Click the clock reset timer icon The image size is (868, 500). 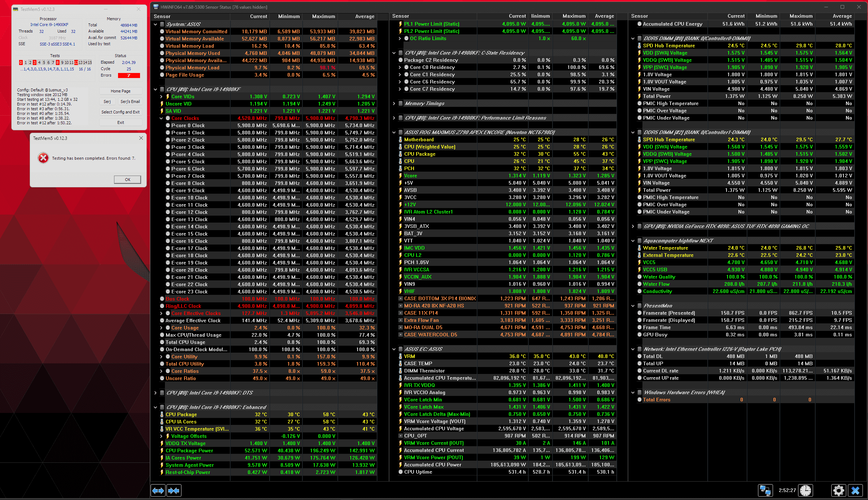806,490
